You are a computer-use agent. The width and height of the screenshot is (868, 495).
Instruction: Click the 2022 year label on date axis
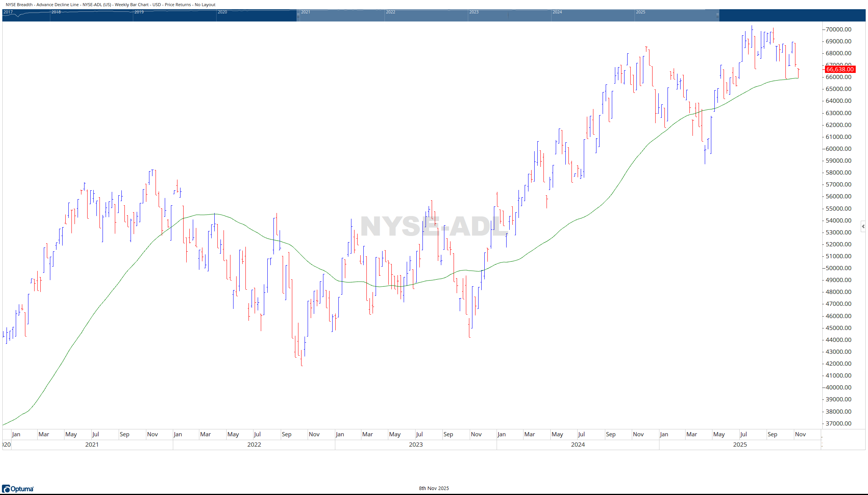coord(254,445)
